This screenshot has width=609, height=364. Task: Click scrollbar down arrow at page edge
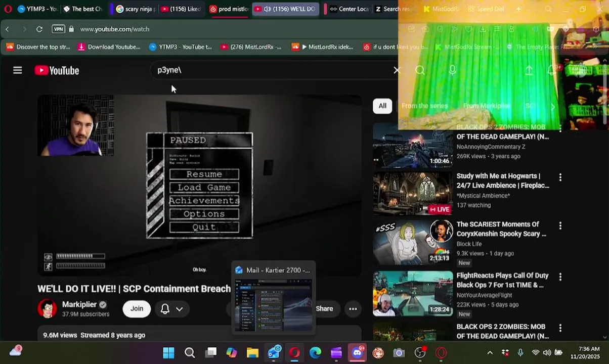click(x=605, y=337)
